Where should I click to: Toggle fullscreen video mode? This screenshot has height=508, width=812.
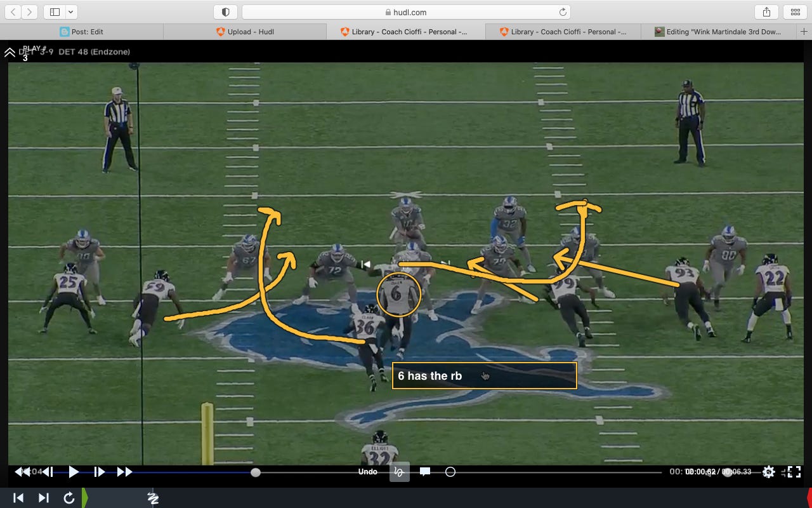(x=794, y=472)
